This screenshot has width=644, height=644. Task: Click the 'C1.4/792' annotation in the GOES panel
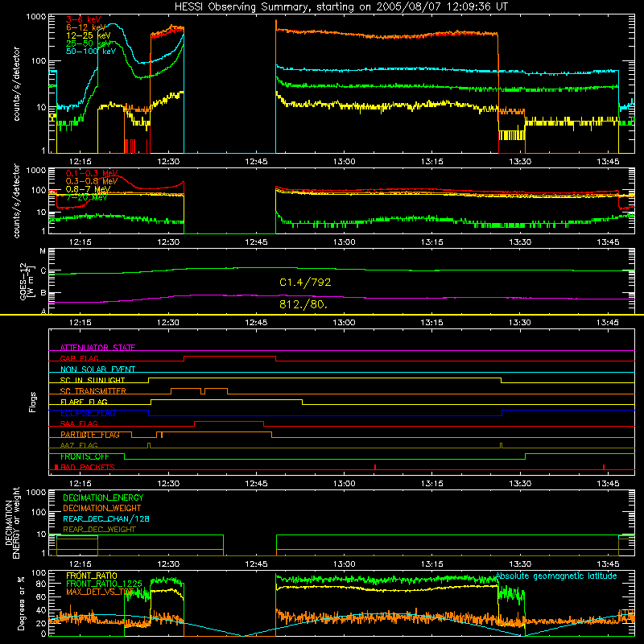click(305, 283)
